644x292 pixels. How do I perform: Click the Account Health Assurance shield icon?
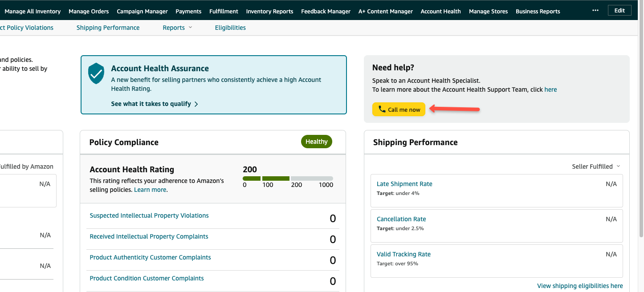point(96,73)
